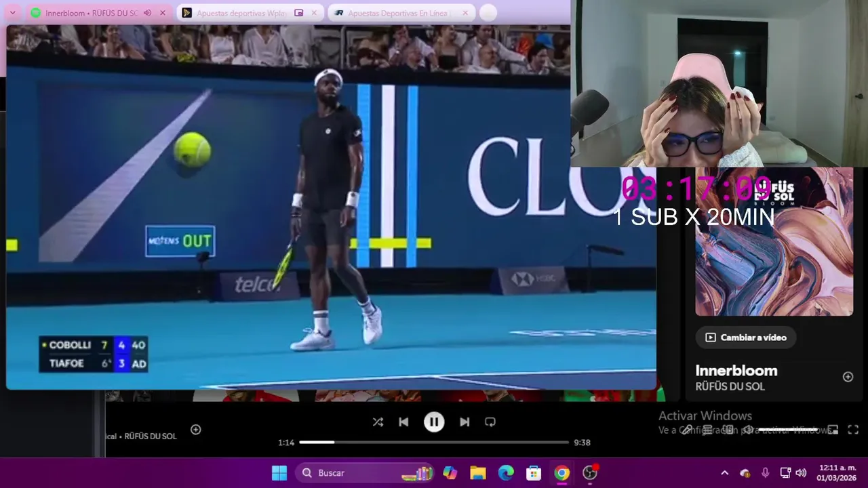Open Spotify lyrics microphone icon
Image resolution: width=868 pixels, height=488 pixels.
click(x=687, y=430)
